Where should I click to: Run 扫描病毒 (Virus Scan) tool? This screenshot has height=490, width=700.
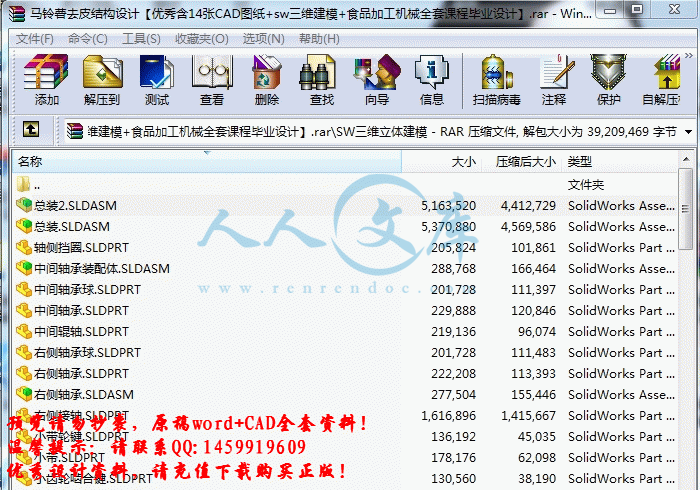point(497,80)
